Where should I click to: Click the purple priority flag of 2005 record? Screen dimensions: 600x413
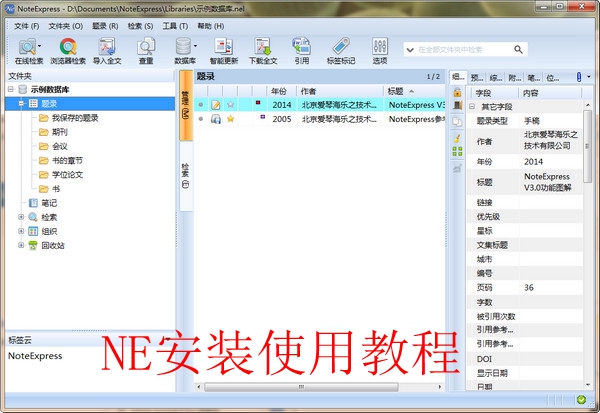(262, 117)
